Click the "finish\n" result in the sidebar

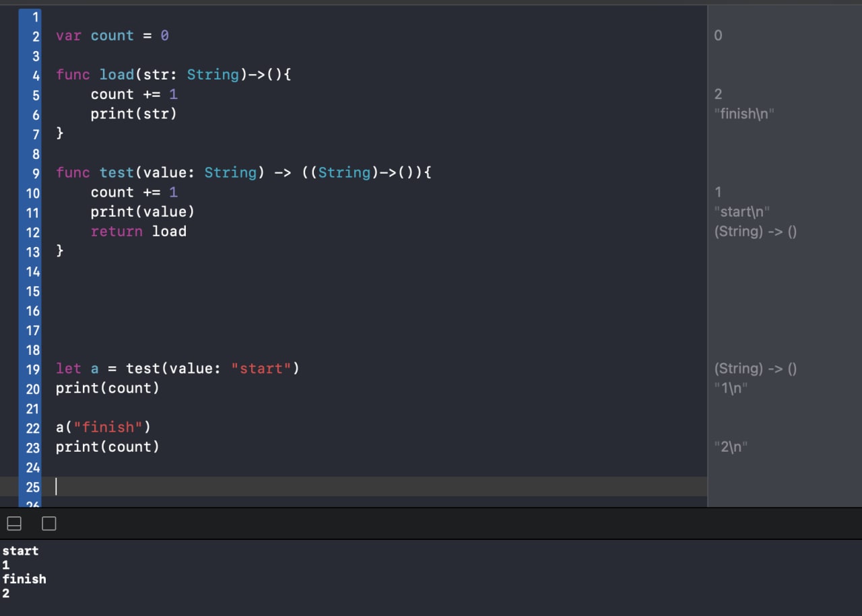[744, 114]
